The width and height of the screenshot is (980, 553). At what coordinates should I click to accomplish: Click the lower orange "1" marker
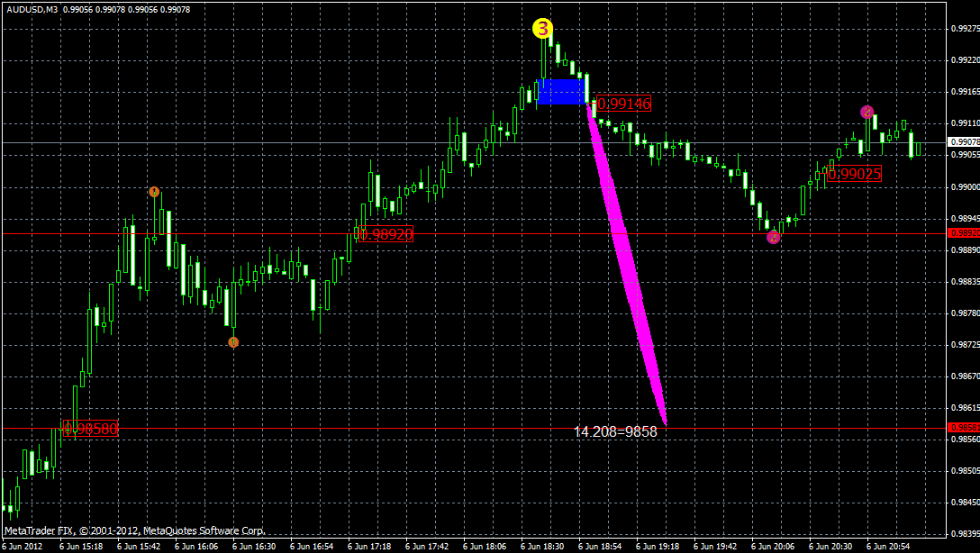[233, 342]
